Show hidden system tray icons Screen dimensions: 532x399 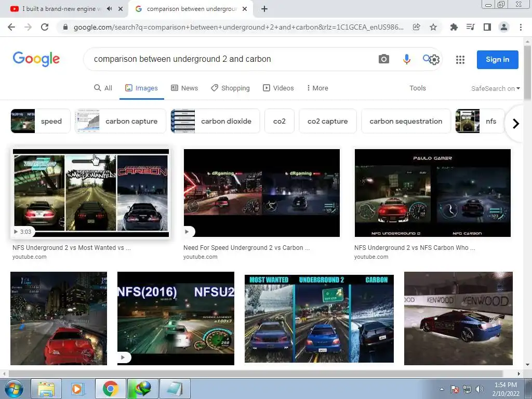click(x=442, y=389)
